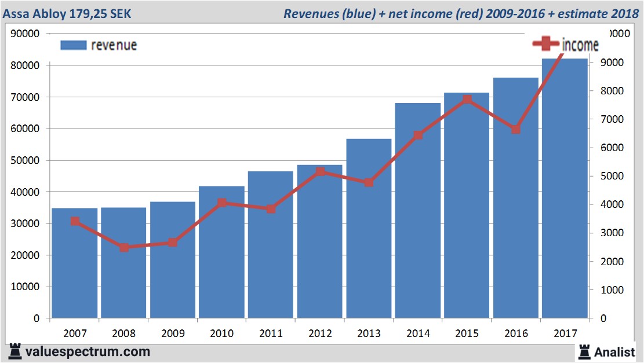Screen dimensions: 644x363
Task: Select the 2007 revenue bar
Action: coord(75,263)
